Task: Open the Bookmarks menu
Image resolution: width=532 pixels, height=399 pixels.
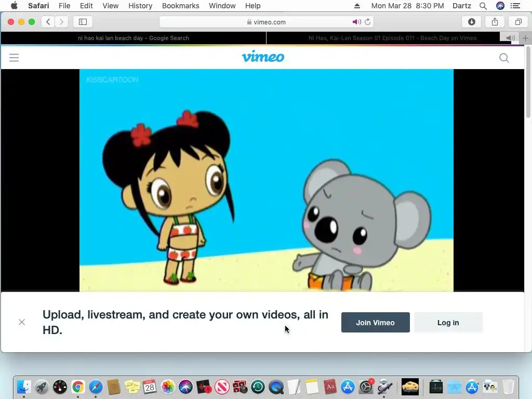Action: 180,6
